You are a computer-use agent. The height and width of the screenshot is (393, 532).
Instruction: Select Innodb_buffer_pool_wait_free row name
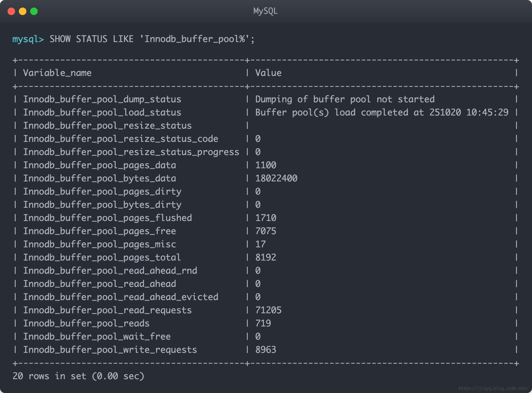pyautogui.click(x=97, y=337)
